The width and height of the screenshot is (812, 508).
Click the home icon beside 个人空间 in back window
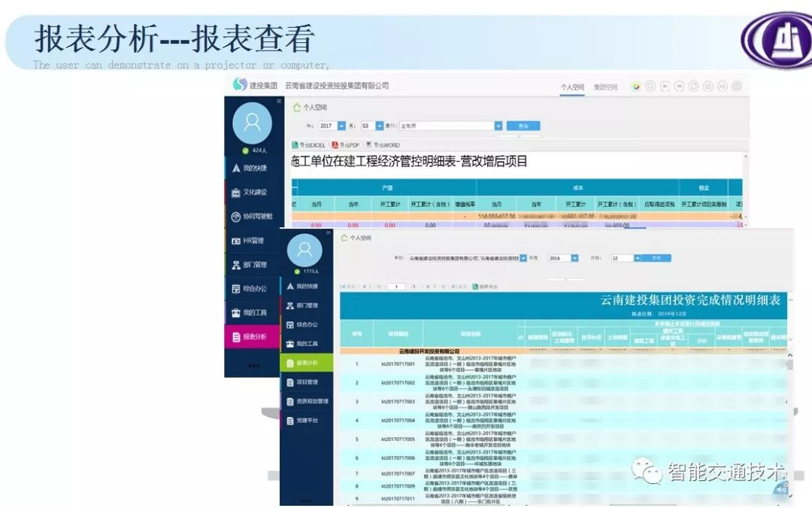click(297, 108)
